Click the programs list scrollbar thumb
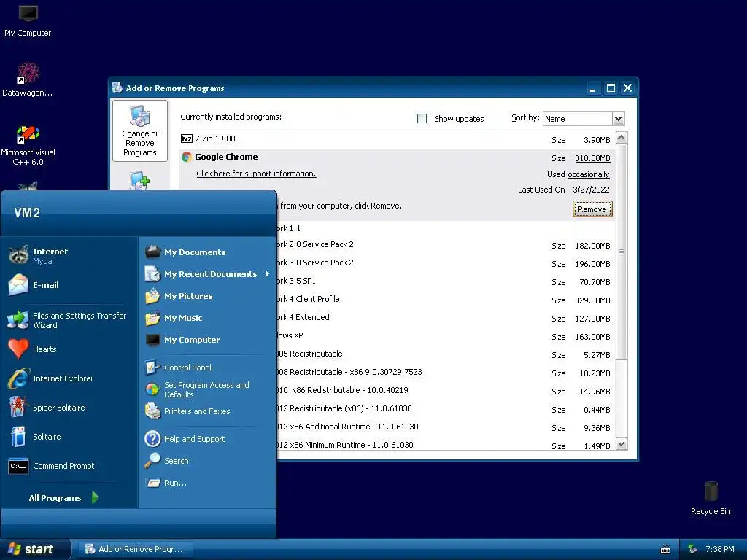Viewport: 747px width, 560px height. coord(622,252)
